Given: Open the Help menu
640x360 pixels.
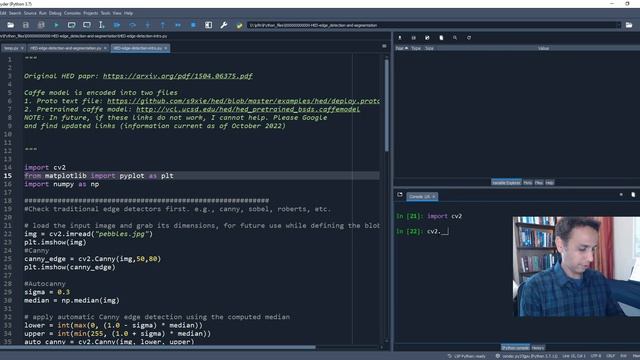Looking at the screenshot, I should 129,13.
